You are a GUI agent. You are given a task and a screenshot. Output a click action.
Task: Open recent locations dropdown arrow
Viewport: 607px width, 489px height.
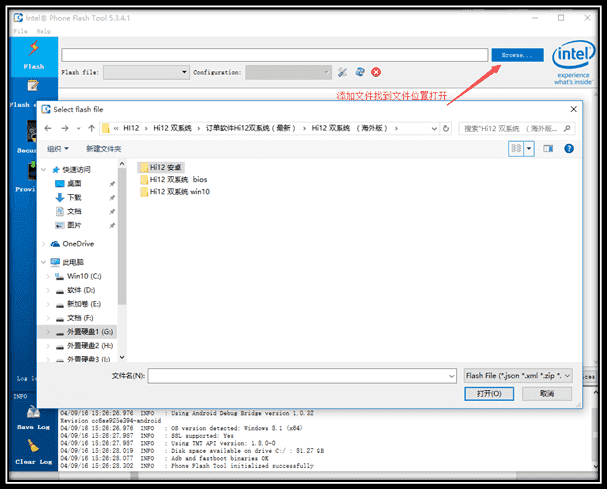(79, 129)
